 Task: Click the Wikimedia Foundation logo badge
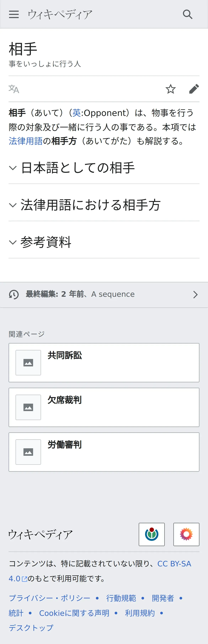152,534
